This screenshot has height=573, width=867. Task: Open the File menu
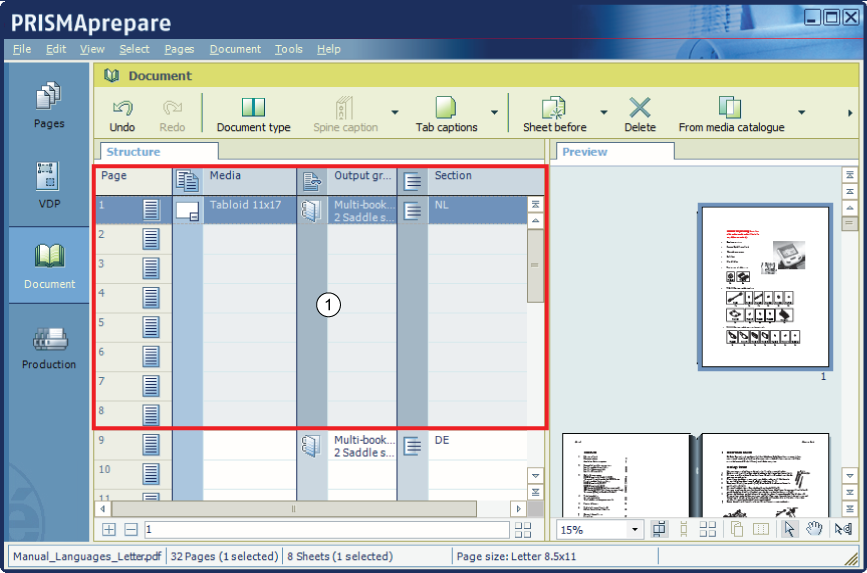(22, 49)
